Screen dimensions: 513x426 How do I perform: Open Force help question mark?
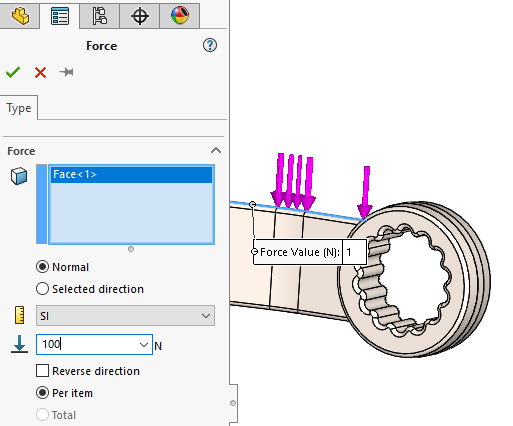pyautogui.click(x=210, y=45)
